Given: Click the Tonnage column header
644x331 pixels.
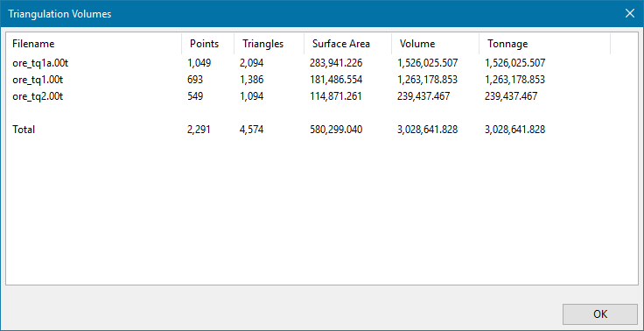Looking at the screenshot, I should tap(544, 44).
